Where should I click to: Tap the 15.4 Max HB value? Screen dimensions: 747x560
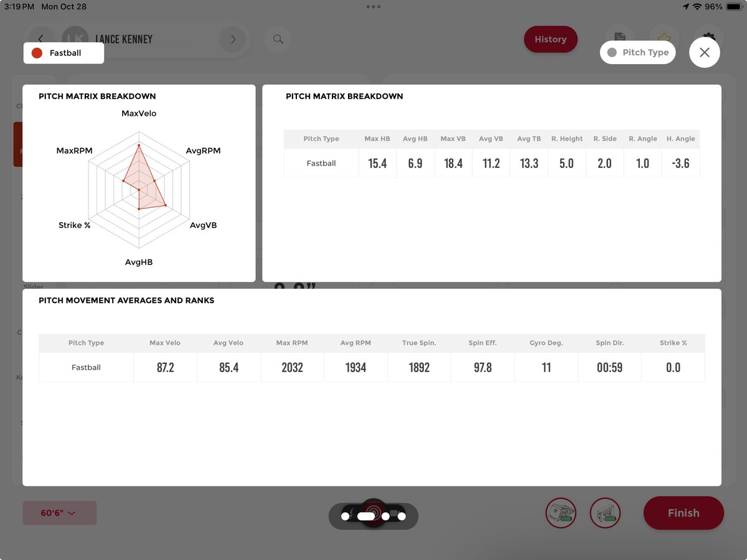[x=377, y=163]
